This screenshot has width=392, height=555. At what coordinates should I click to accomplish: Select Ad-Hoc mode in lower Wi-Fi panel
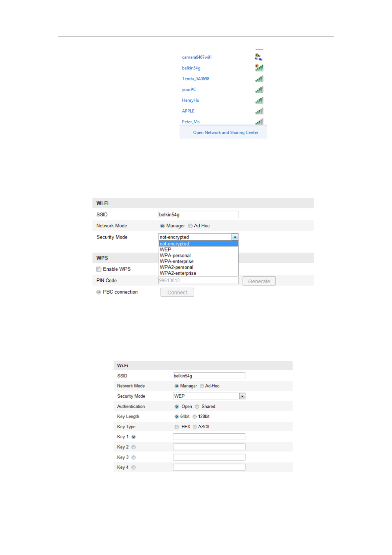pos(202,386)
